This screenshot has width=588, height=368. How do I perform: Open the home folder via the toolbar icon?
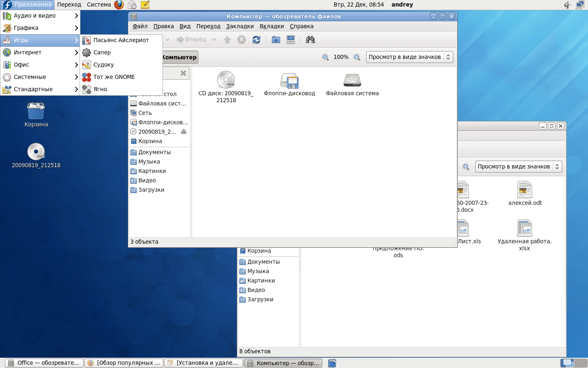coord(276,40)
